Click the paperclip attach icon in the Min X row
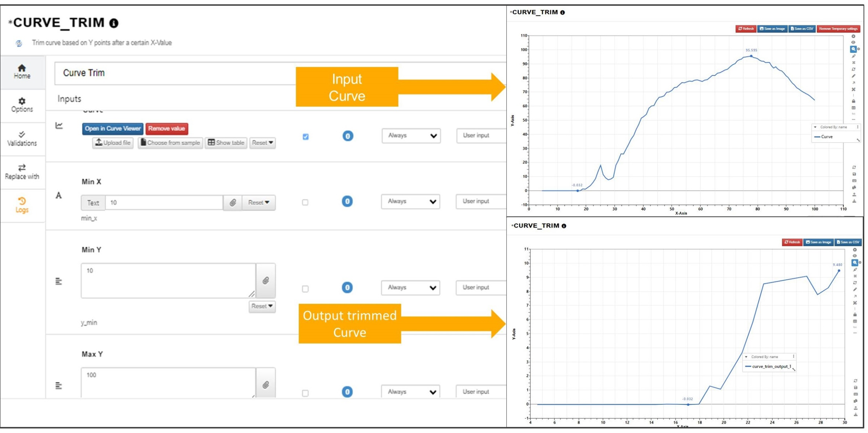This screenshot has width=868, height=433. click(x=233, y=202)
